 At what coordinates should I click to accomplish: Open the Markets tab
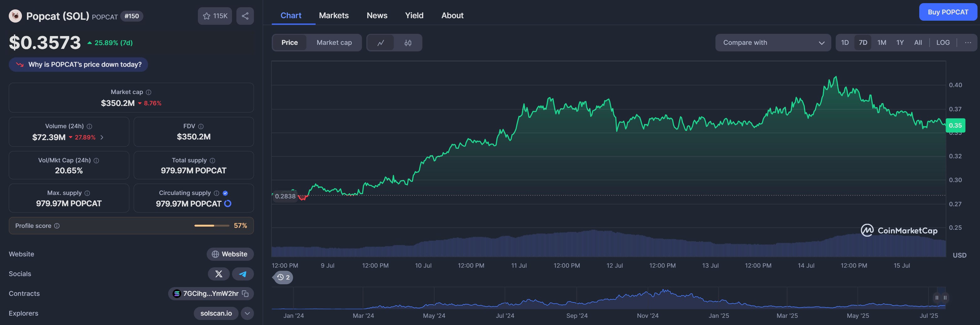[x=334, y=16]
